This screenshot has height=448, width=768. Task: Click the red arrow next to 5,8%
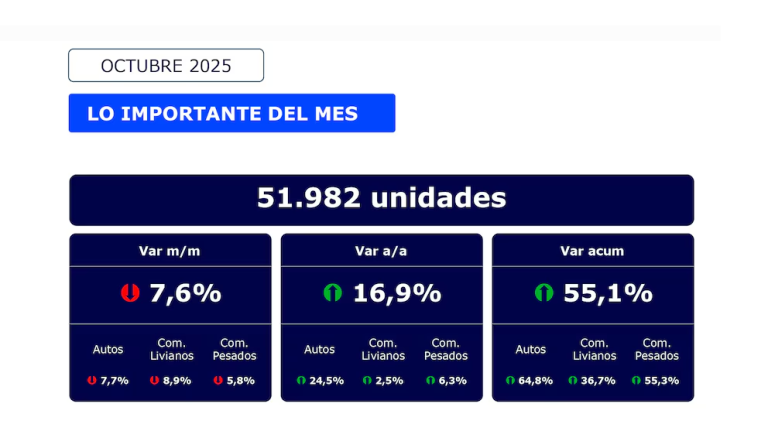click(218, 381)
